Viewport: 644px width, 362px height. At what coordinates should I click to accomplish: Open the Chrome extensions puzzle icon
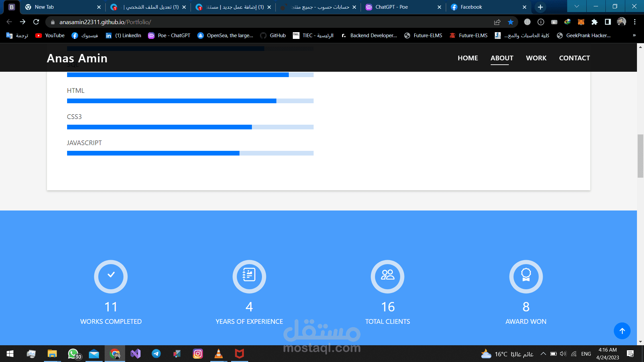(594, 22)
